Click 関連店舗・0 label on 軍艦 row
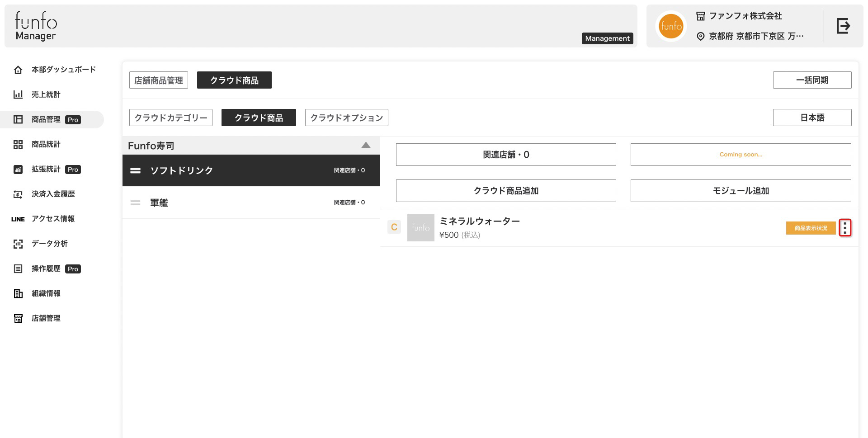This screenshot has width=868, height=438. click(349, 203)
